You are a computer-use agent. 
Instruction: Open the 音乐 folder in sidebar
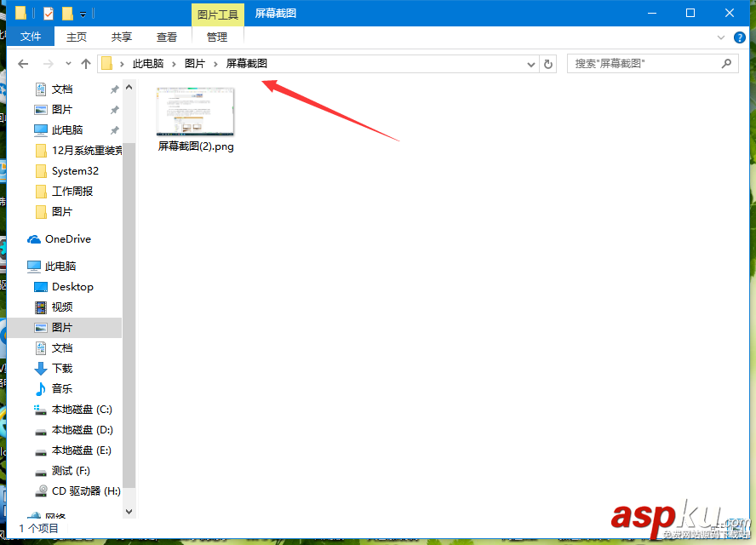(60, 388)
